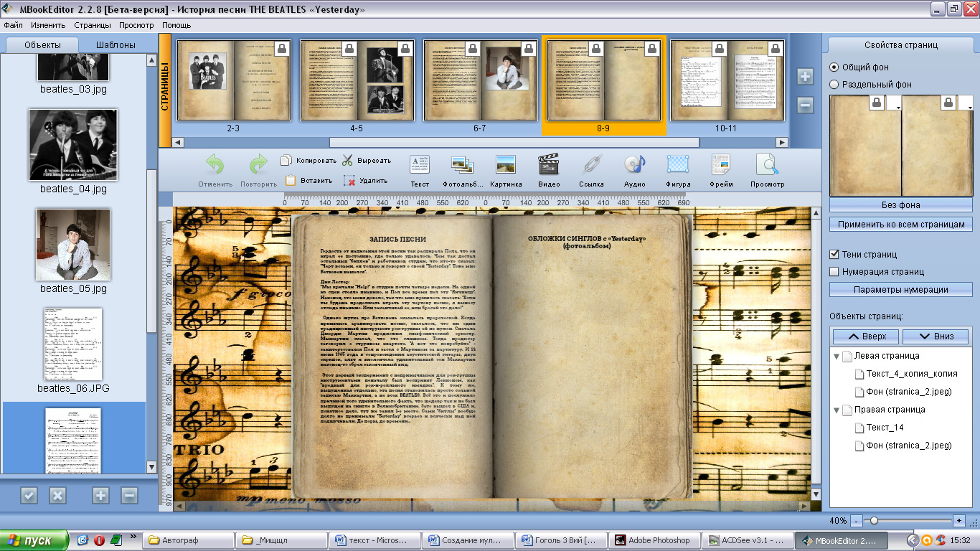Move object down with Вниз button
This screenshot has width=980, height=551.
(x=936, y=336)
